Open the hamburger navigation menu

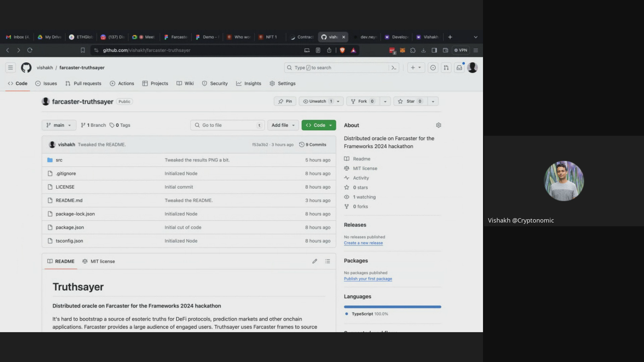10,68
